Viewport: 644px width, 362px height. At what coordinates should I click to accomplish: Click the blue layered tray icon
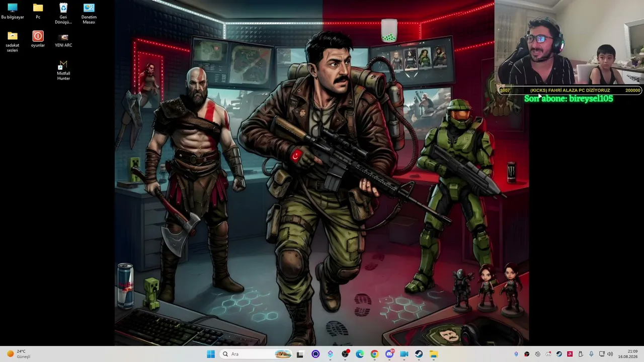click(x=516, y=354)
